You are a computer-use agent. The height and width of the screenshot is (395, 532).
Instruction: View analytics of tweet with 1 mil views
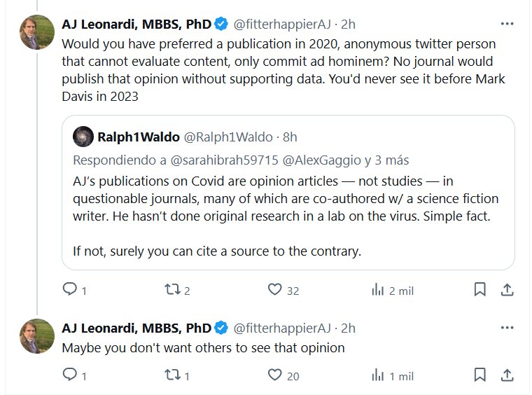pos(377,375)
